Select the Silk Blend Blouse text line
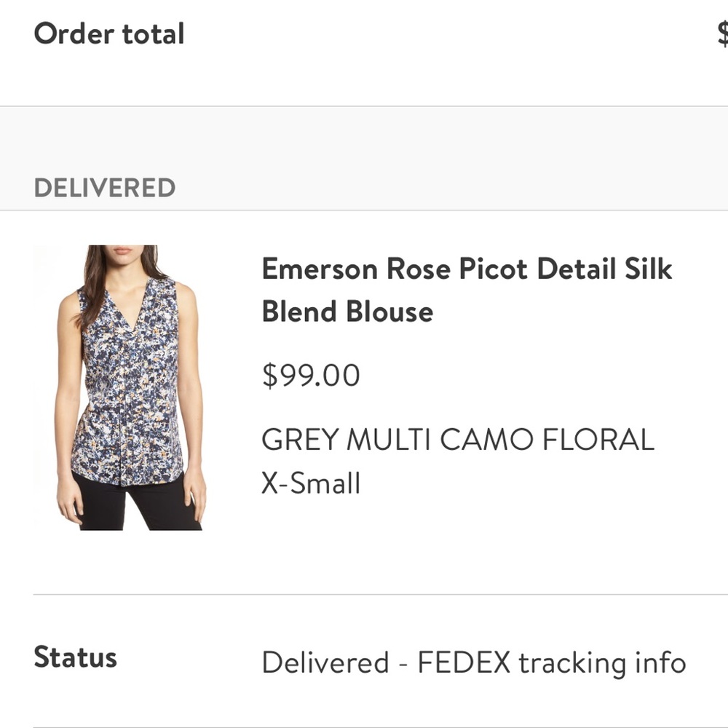This screenshot has height=728, width=728. tap(347, 312)
